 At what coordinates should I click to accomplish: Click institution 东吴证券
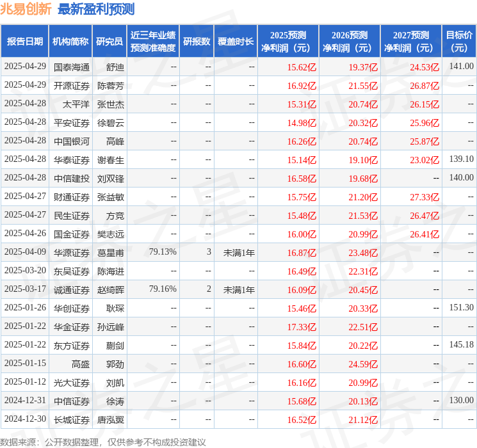[72, 271]
